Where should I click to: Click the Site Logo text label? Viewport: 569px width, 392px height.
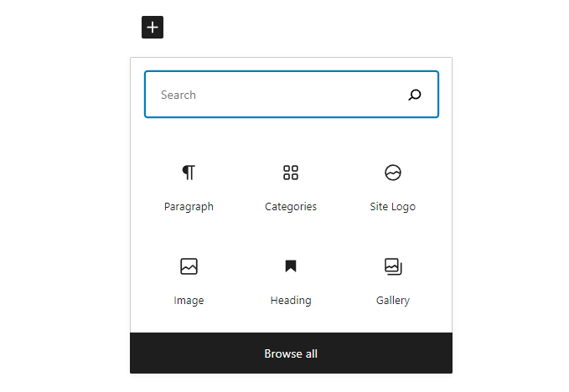pos(393,207)
